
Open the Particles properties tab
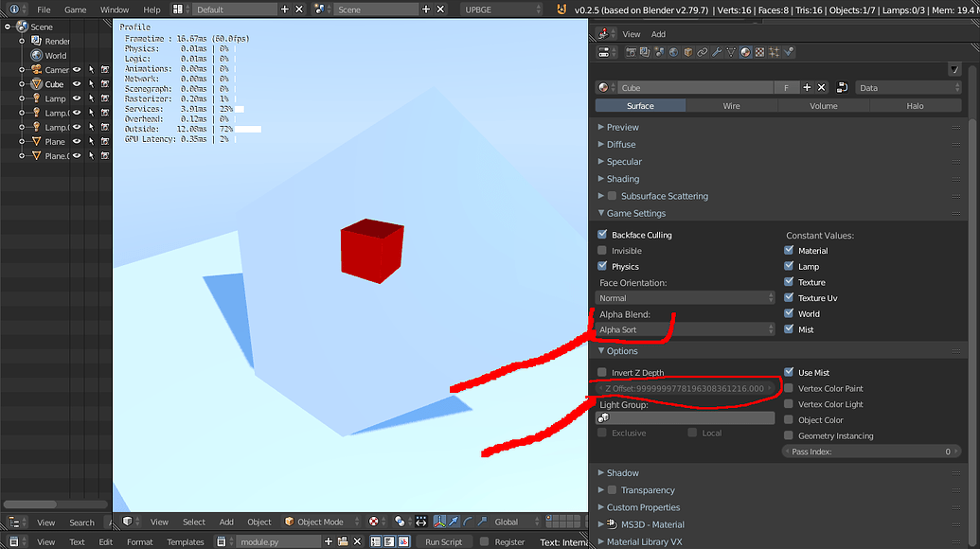775,52
